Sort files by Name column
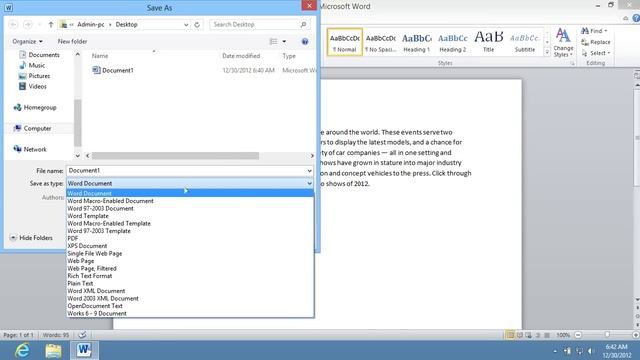The height and width of the screenshot is (360, 640). coord(100,56)
